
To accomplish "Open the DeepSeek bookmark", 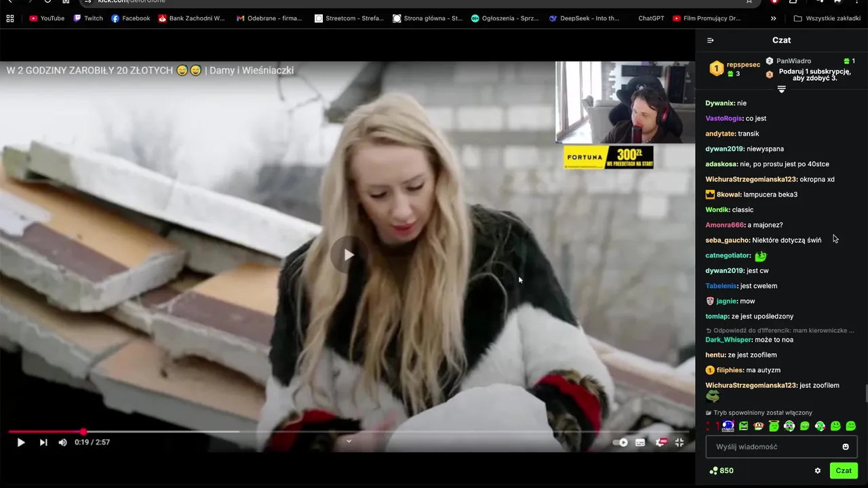I will [584, 18].
